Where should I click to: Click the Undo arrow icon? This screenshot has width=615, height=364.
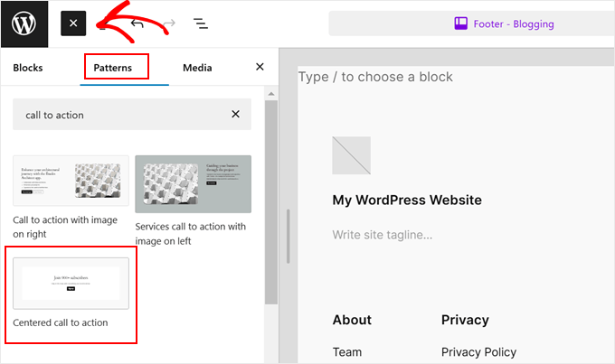[x=137, y=23]
